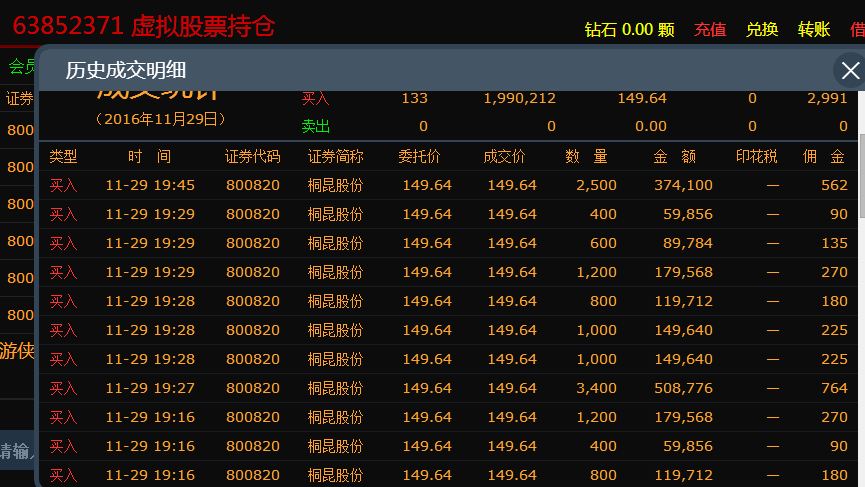Click 买入 in the 19:27 row
865x487 pixels.
click(63, 388)
